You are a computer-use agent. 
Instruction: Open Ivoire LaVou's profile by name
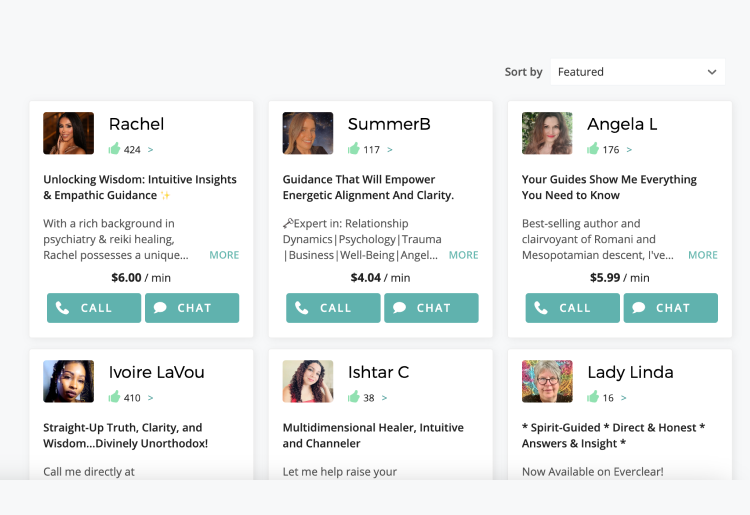(x=156, y=372)
